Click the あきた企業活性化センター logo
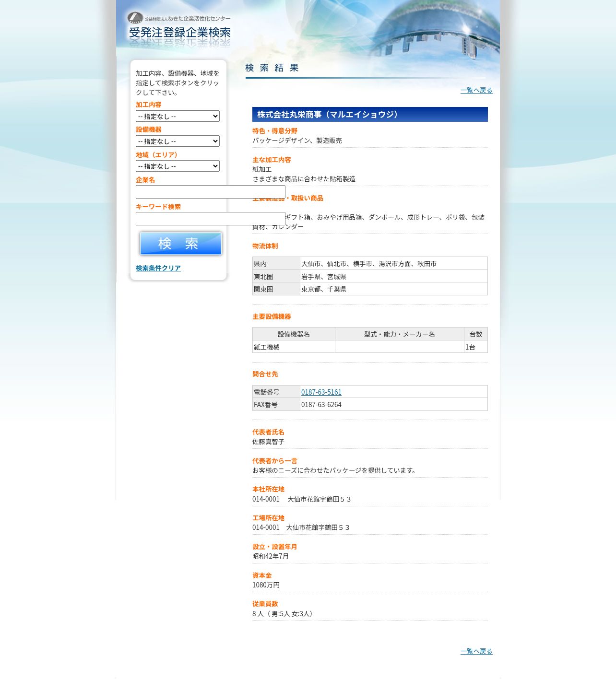The height and width of the screenshot is (679, 616). click(178, 18)
